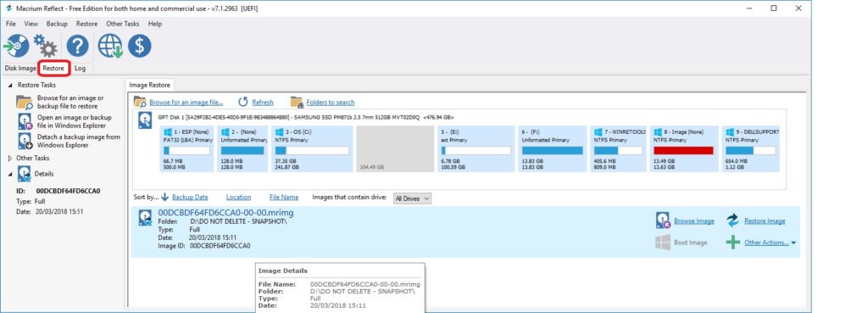The image size is (868, 313).
Task: Click the Folders to search link
Action: [331, 103]
